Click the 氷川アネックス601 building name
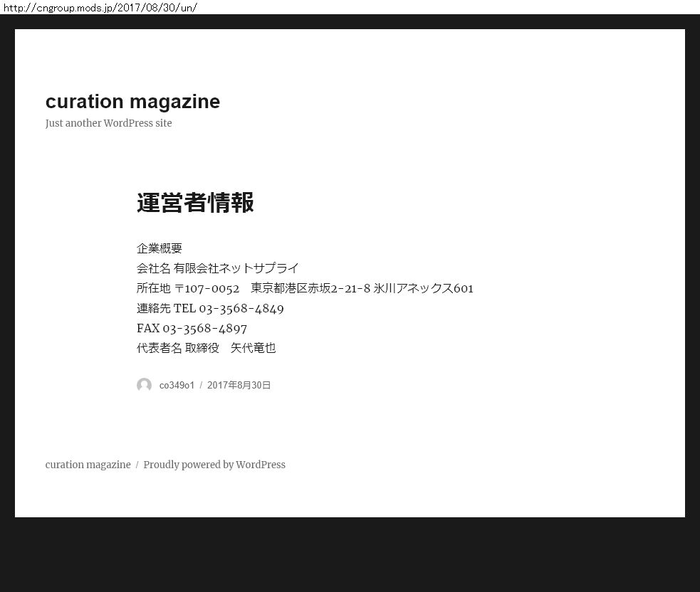 pyautogui.click(x=423, y=288)
